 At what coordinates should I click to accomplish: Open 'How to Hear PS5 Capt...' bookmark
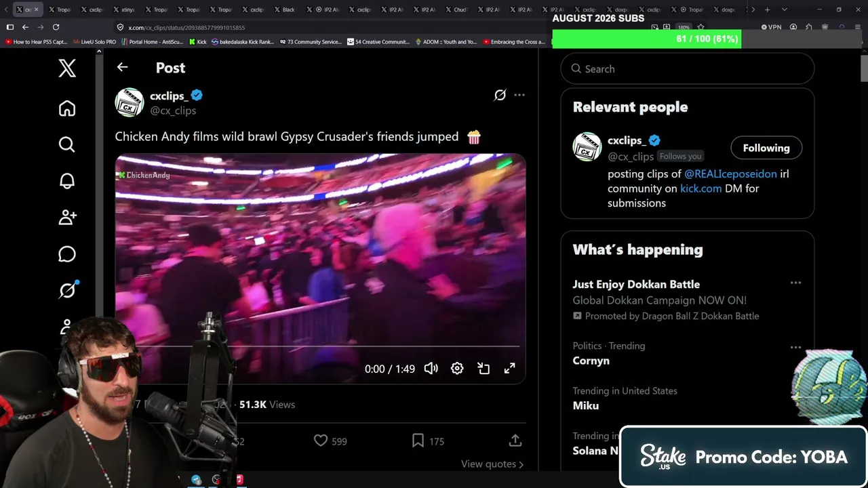tap(37, 42)
